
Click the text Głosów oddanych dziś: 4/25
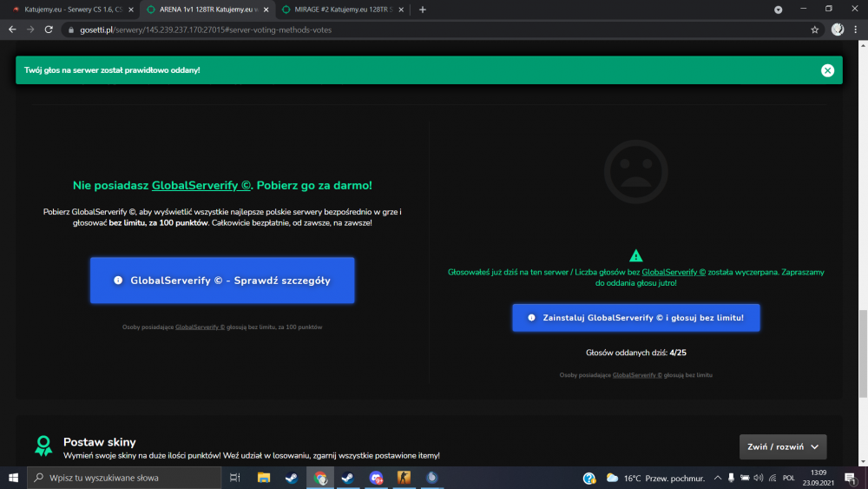tap(636, 353)
